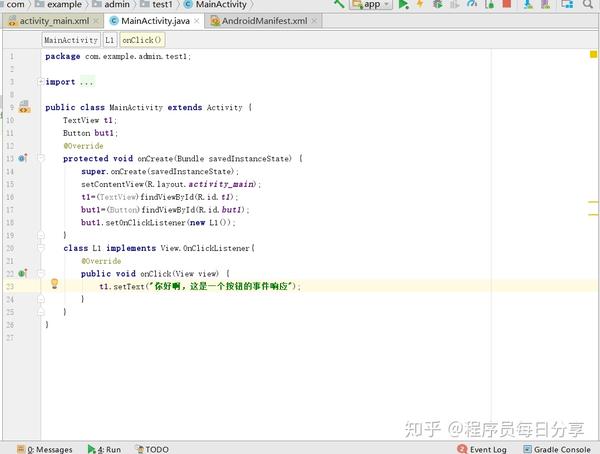Select the MainActivity.java tab
The width and height of the screenshot is (600, 454).
click(x=155, y=21)
